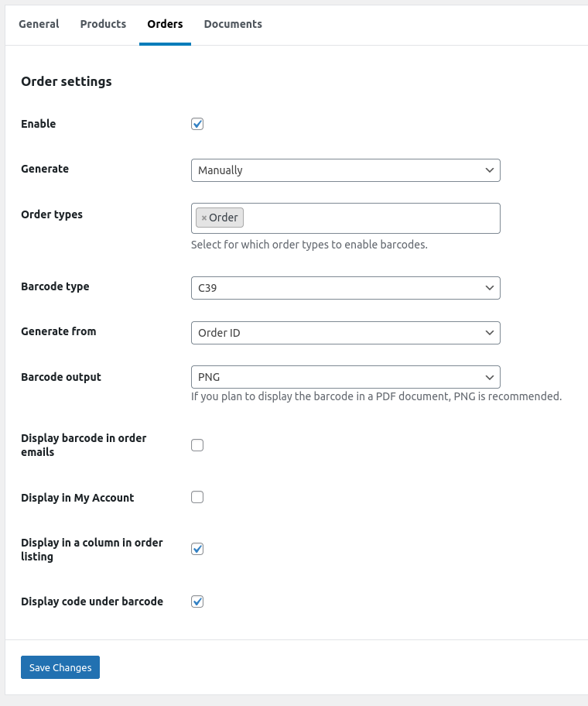
Task: Go to the Documents tab
Action: click(233, 24)
